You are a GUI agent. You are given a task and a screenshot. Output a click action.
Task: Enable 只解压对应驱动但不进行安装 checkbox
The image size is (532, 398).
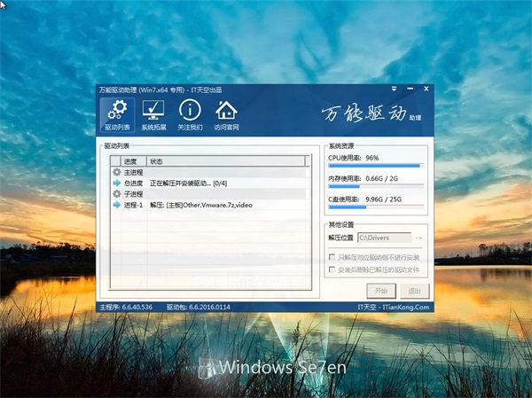(x=333, y=258)
